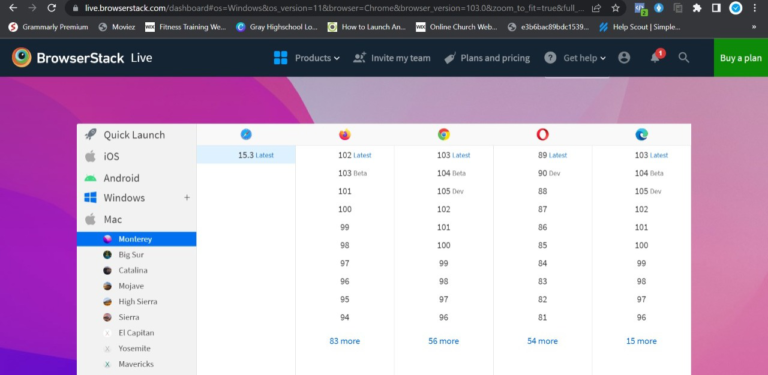The width and height of the screenshot is (768, 375).
Task: Show 54 more Opera versions
Action: tap(543, 341)
